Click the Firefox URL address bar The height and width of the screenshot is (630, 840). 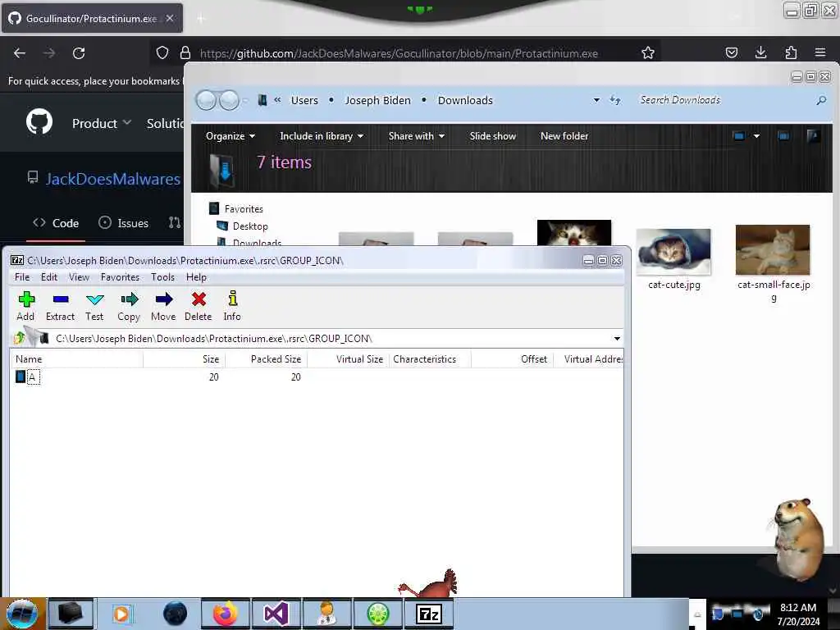click(x=399, y=53)
